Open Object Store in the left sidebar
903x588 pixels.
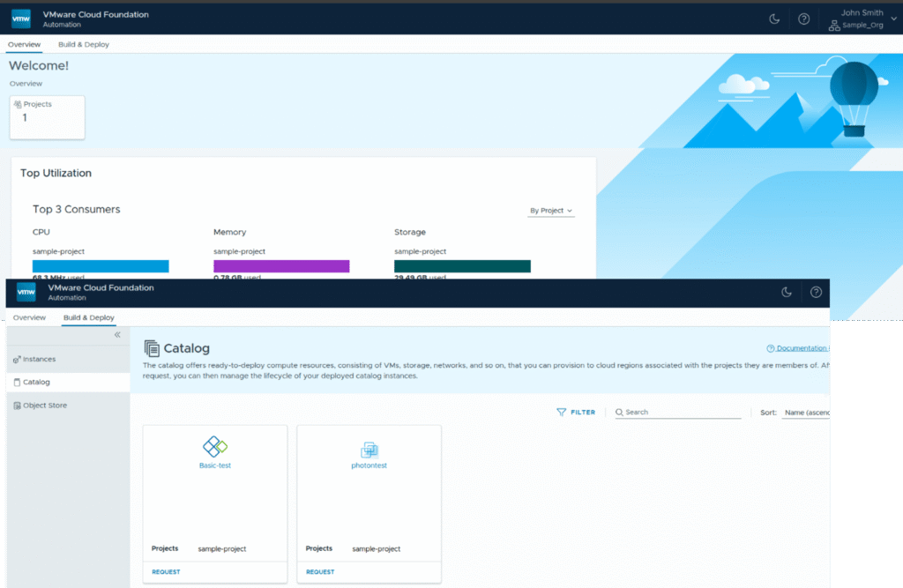pos(44,406)
